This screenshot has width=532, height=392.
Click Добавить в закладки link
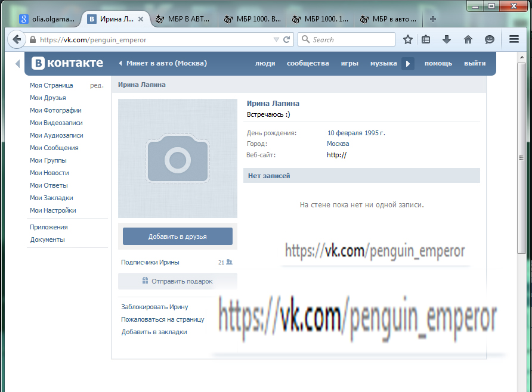click(x=154, y=332)
